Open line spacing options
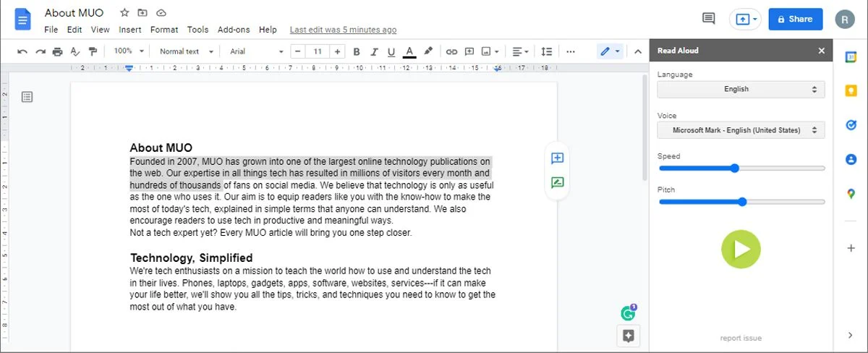The width and height of the screenshot is (868, 353). [x=547, y=51]
